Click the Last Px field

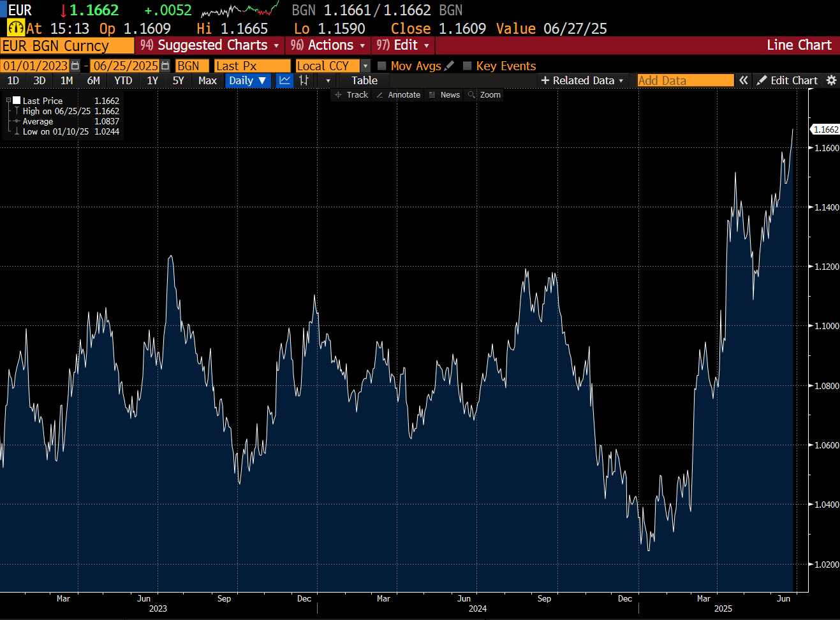coord(253,66)
